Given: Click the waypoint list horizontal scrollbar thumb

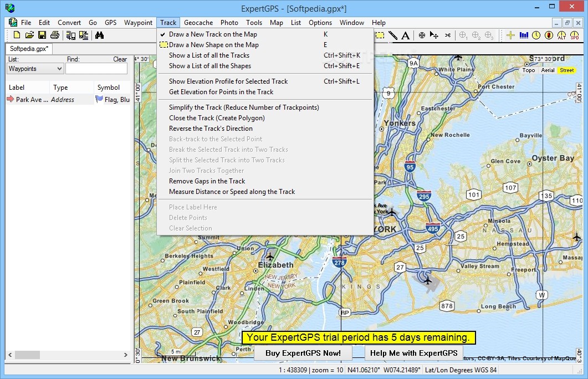Looking at the screenshot, I should (27, 355).
